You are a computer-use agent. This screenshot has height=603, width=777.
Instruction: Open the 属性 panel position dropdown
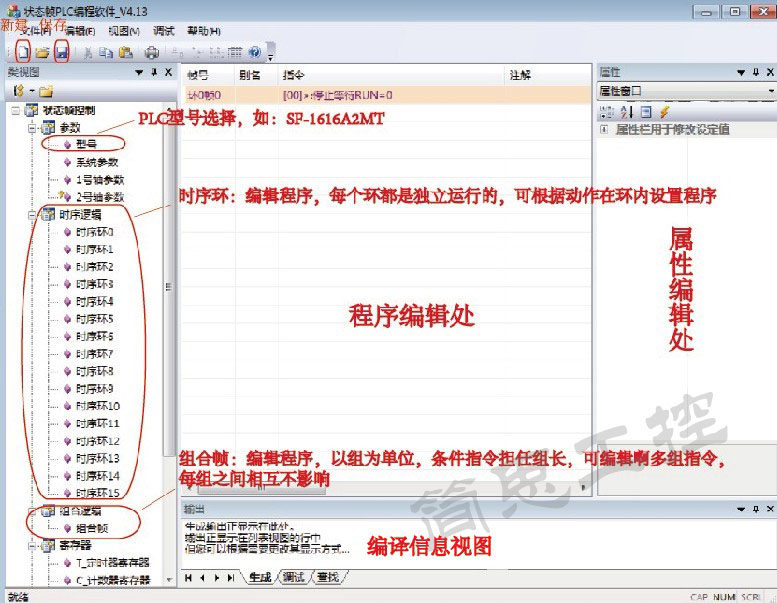coord(741,72)
